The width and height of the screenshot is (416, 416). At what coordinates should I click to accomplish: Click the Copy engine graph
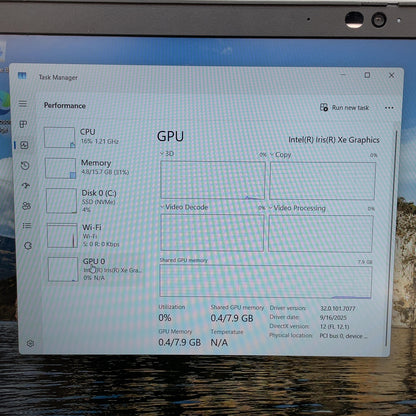[322, 181]
